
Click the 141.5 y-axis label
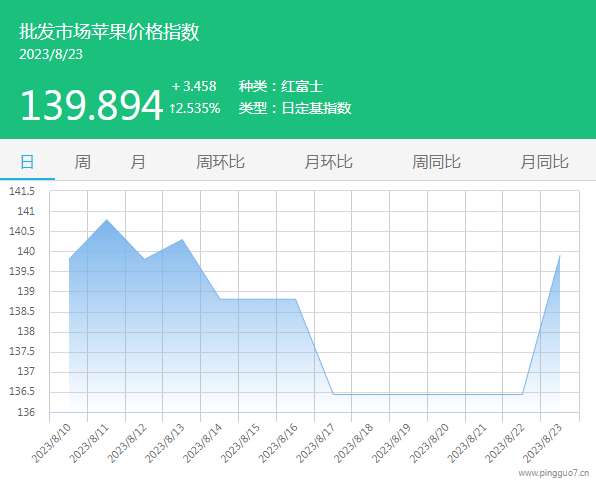(22, 191)
